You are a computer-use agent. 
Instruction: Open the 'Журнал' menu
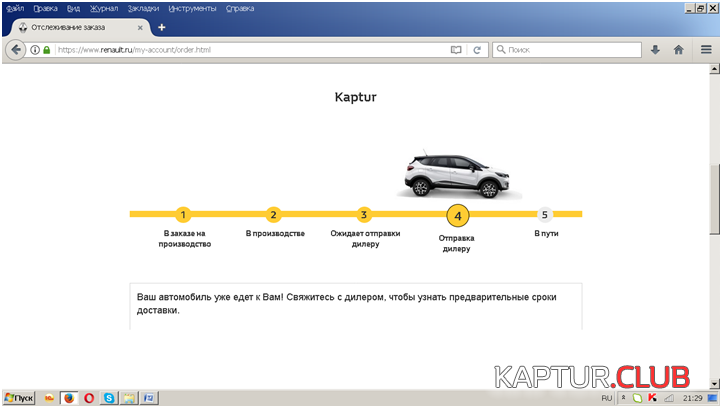click(104, 8)
